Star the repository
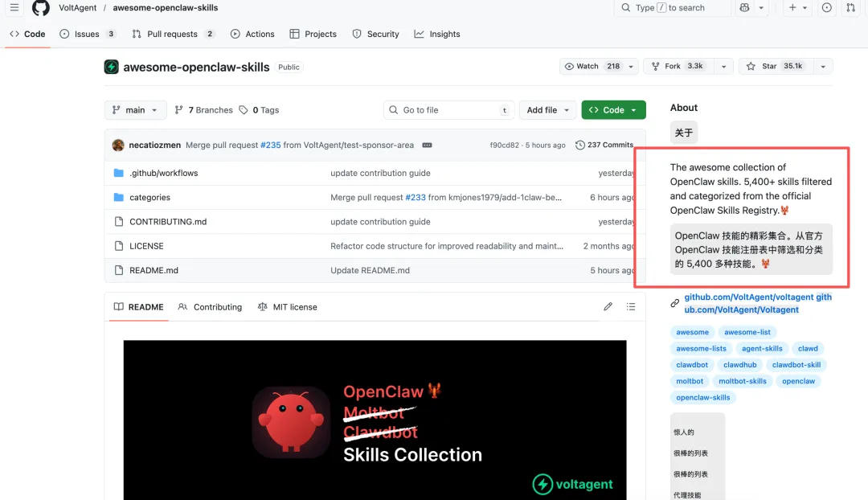Screen dimensions: 868x500 pyautogui.click(x=776, y=67)
